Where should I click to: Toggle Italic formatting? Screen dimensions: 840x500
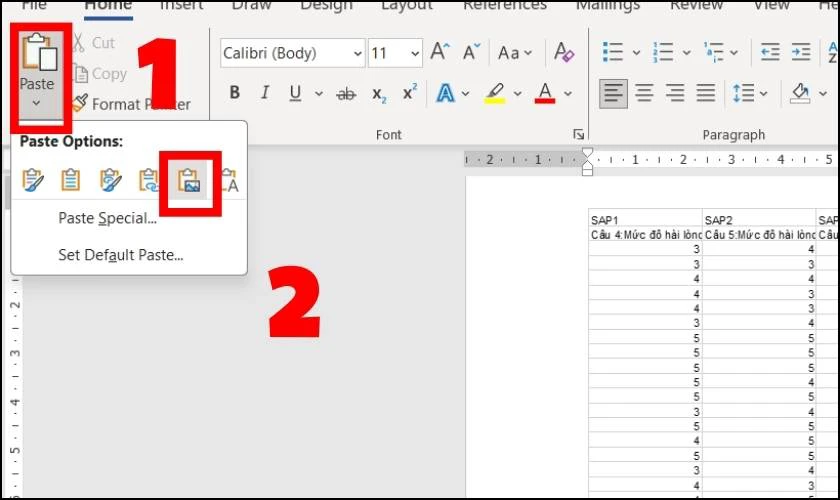point(265,93)
